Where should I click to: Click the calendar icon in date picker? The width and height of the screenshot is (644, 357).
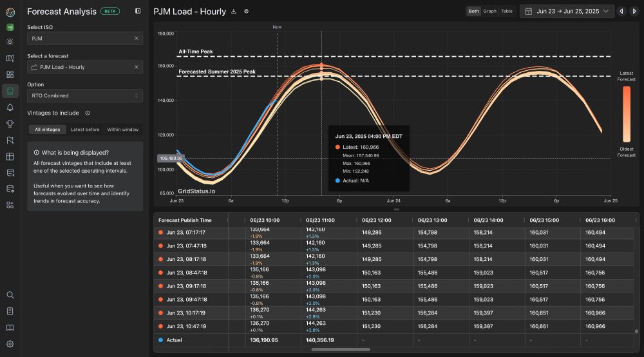click(529, 12)
